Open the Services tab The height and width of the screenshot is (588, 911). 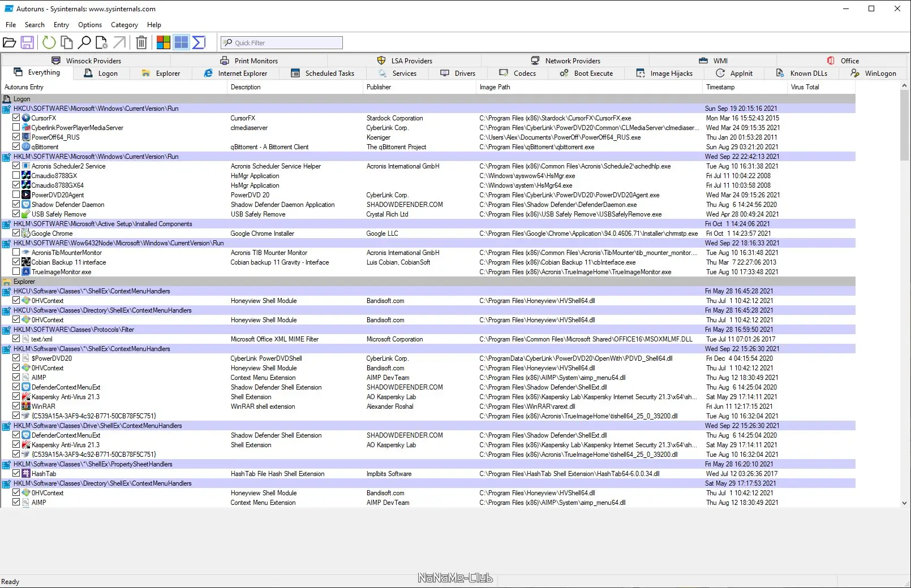click(397, 73)
